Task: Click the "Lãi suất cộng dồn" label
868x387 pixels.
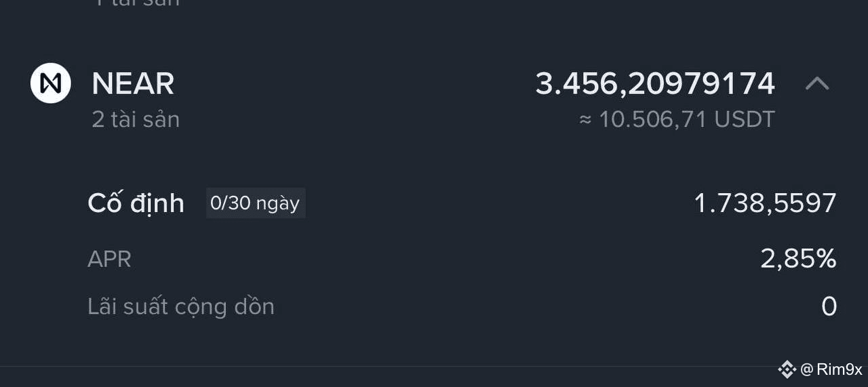Action: tap(181, 307)
